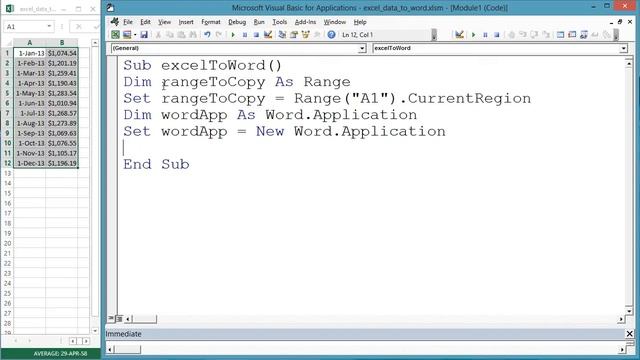Open the Debug menu

(x=237, y=22)
